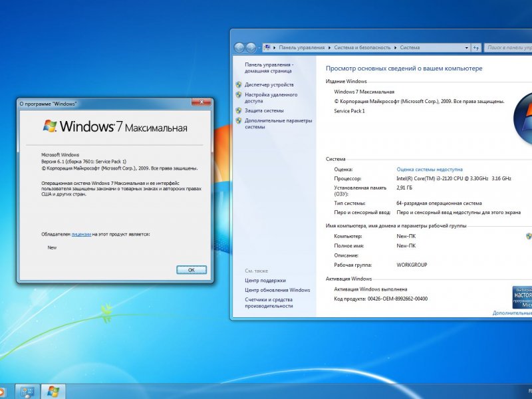
Task: Click Версия 6.1 (сборка 7601) text in dialog
Action: tap(84, 162)
